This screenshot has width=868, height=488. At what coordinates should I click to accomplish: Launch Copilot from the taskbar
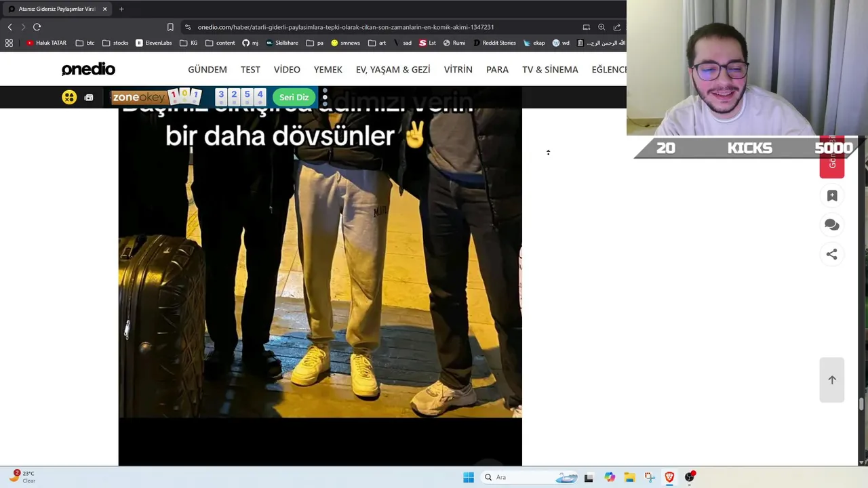610,477
